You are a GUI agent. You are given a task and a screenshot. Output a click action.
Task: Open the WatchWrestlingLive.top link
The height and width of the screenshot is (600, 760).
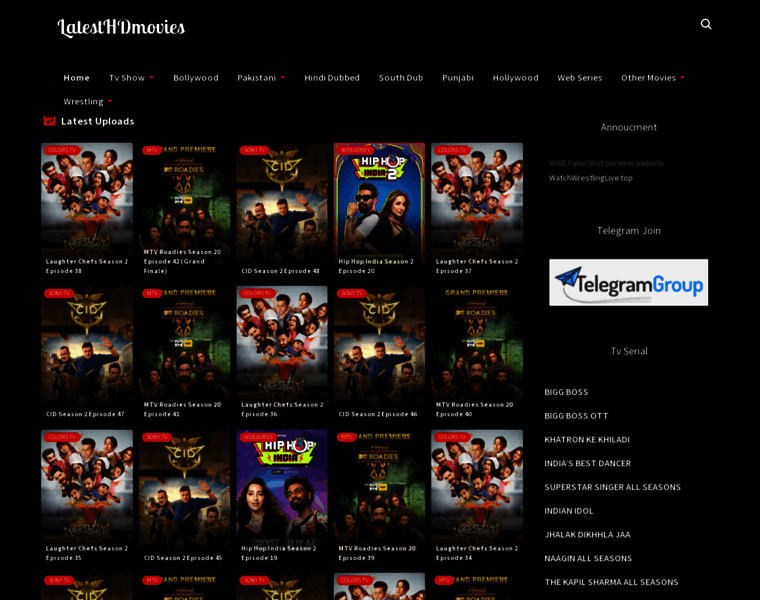point(590,178)
